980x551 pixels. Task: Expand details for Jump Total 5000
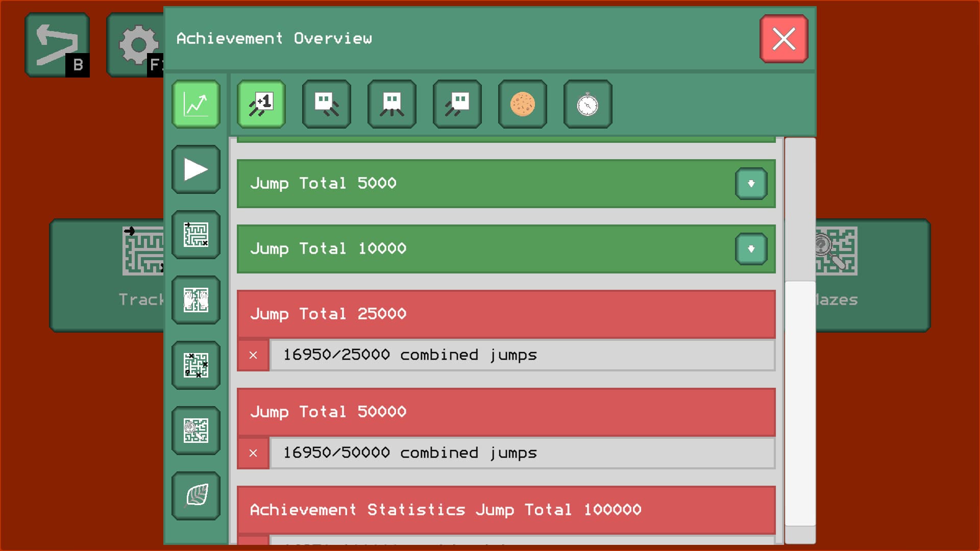pos(750,184)
